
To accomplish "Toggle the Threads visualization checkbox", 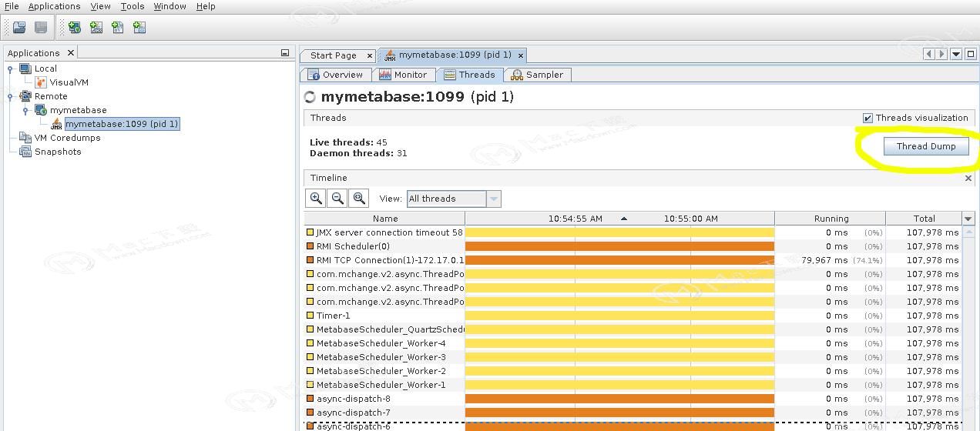I will pyautogui.click(x=868, y=118).
